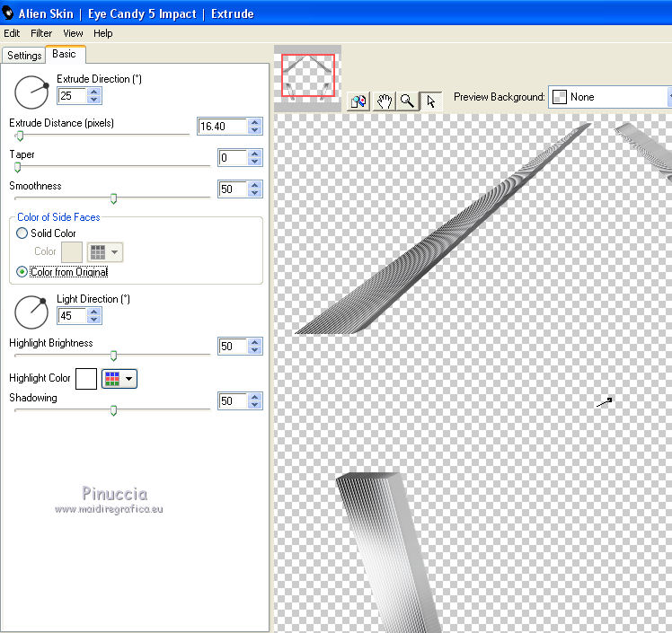Viewport: 672px width, 633px height.
Task: Decrease Light Direction with down arrow
Action: point(94,320)
